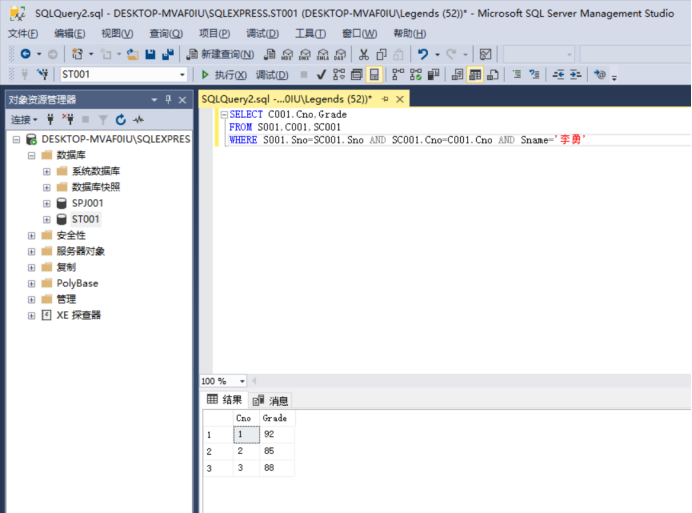The image size is (692, 513).
Task: Click the decrease indent icon
Action: (x=558, y=74)
